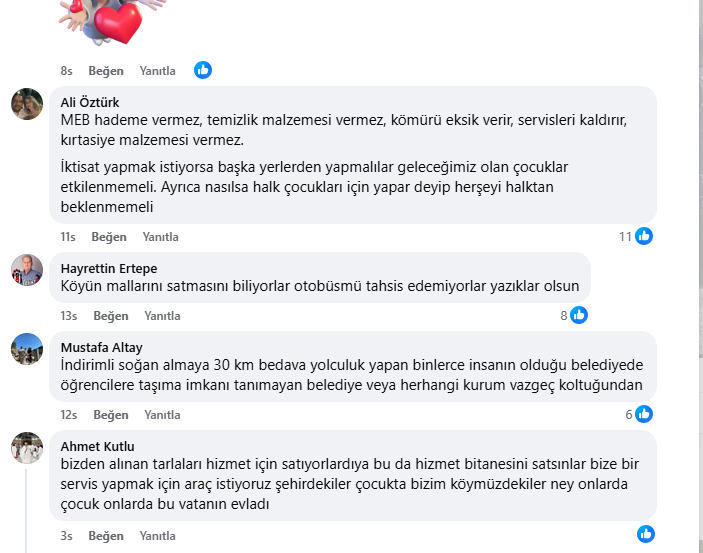Viewport: 703px width, 553px height.
Task: Open Ahmet Kutlu's profile picture
Action: tap(27, 448)
